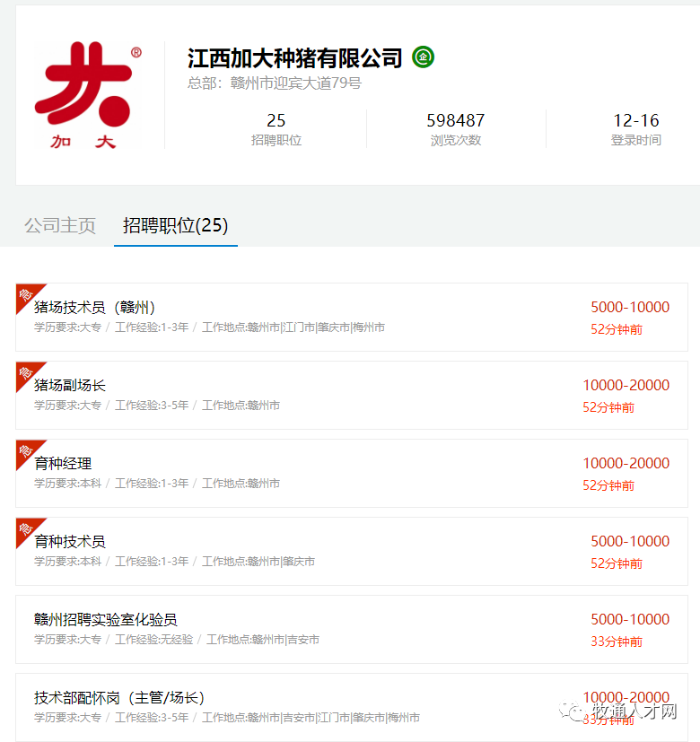This screenshot has height=742, width=700.
Task: Click urgent tag on 猪场技术员 listing
Action: pos(26,294)
